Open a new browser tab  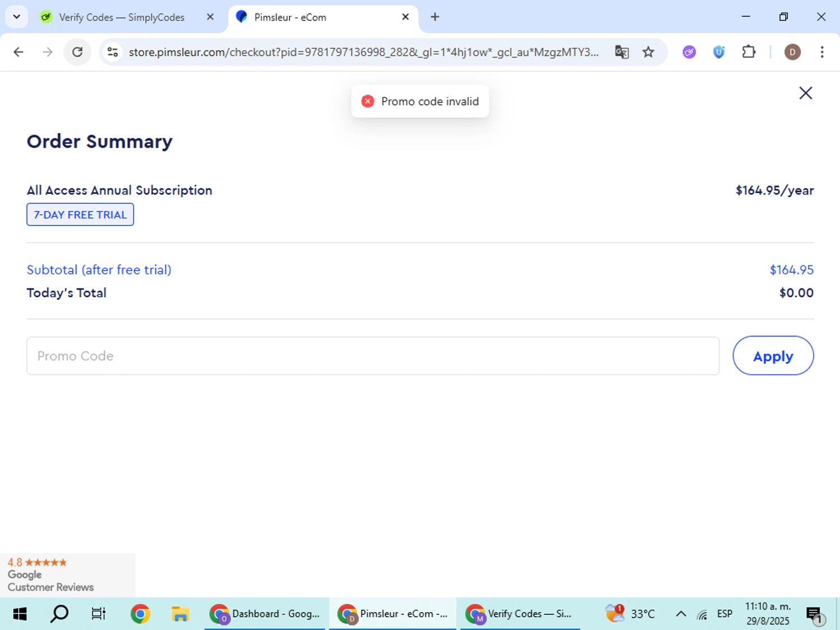[435, 17]
